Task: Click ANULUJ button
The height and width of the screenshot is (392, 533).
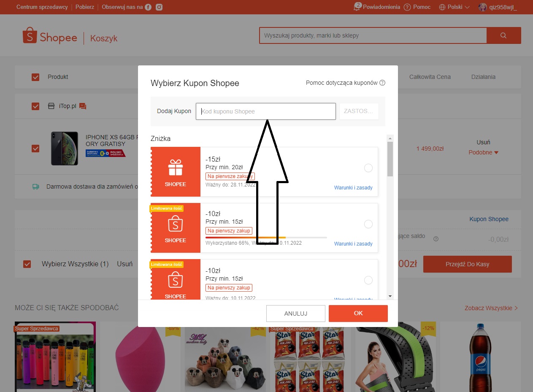Action: pyautogui.click(x=296, y=314)
